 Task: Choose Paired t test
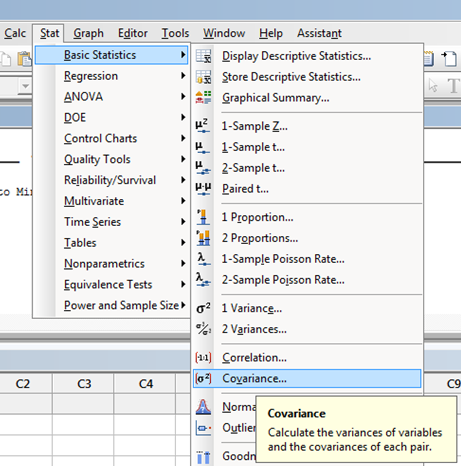coord(245,189)
